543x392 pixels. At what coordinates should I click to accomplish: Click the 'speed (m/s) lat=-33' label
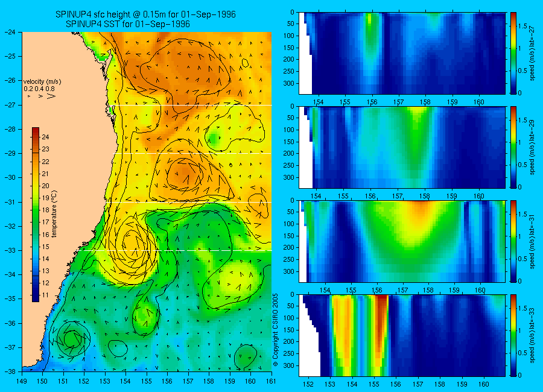tap(532, 335)
